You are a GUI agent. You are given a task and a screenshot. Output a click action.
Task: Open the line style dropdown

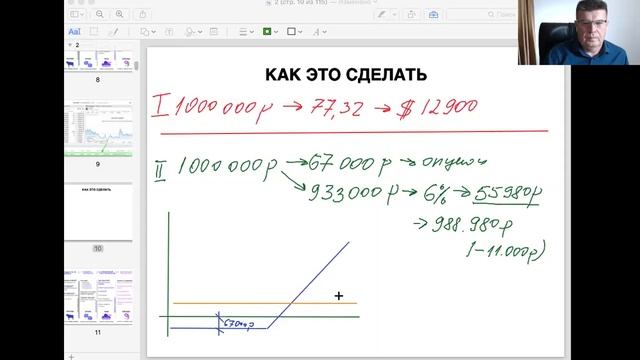click(x=246, y=31)
